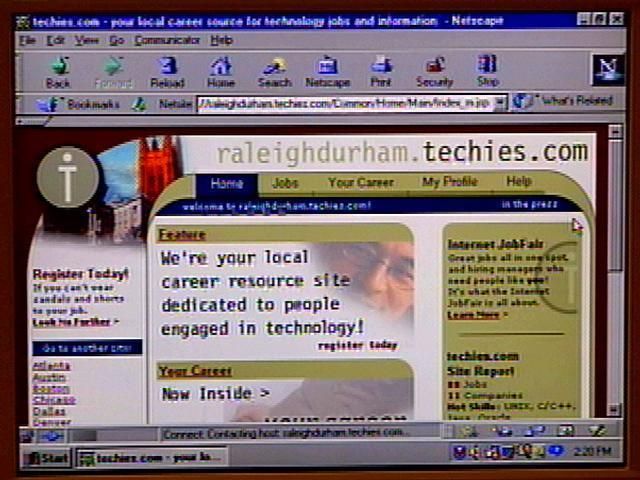
Task: Open the View menu
Action: point(86,40)
